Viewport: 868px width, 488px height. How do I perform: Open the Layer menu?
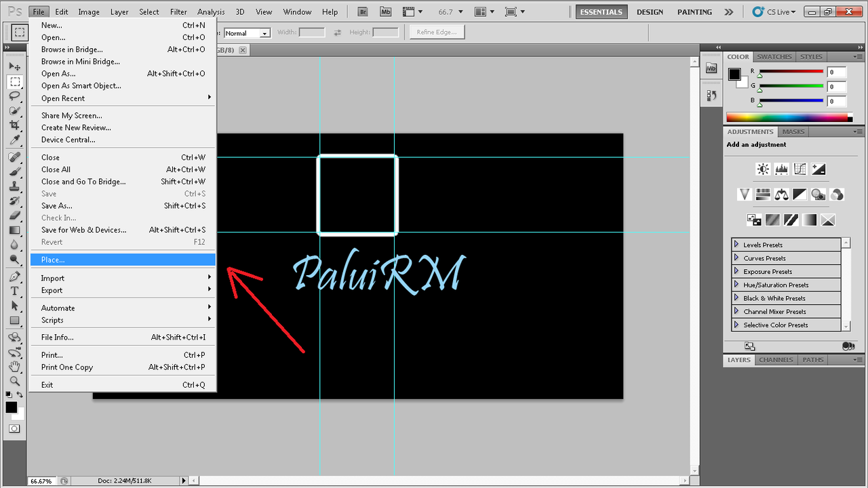(119, 12)
